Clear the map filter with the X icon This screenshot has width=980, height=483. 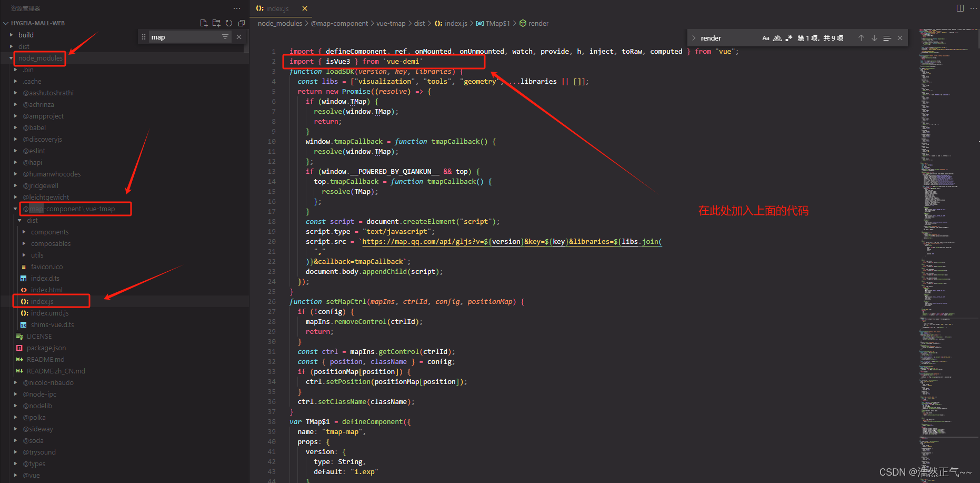pyautogui.click(x=239, y=36)
